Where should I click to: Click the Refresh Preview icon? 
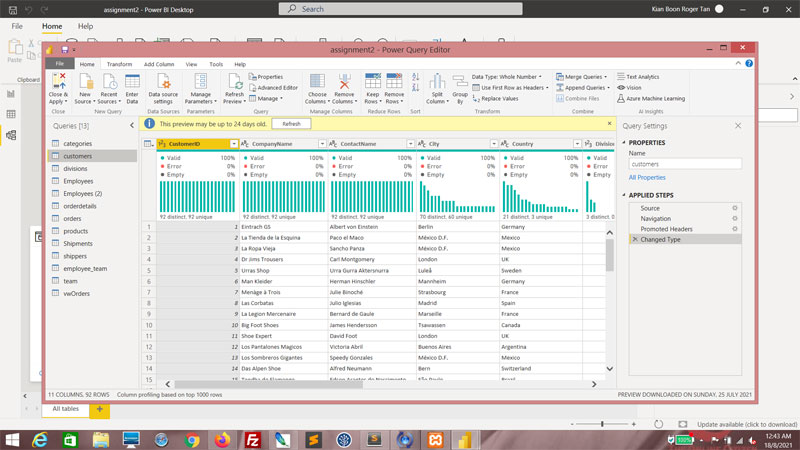click(x=235, y=88)
